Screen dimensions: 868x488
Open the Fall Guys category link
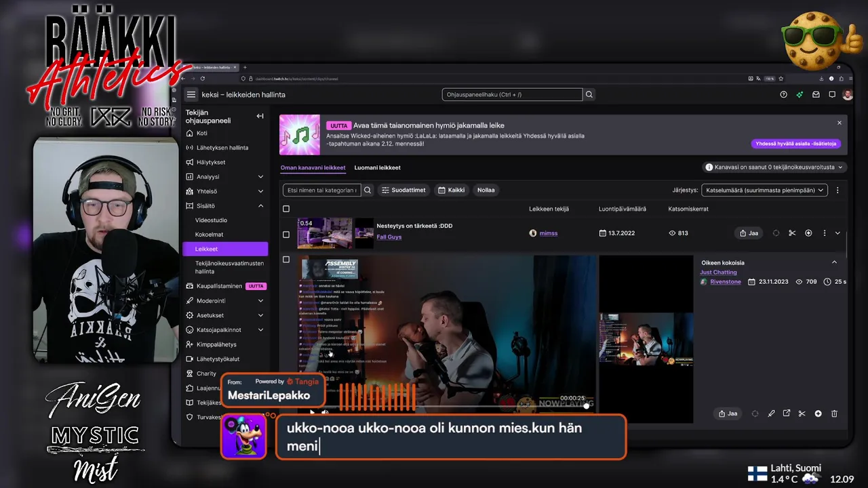(389, 237)
